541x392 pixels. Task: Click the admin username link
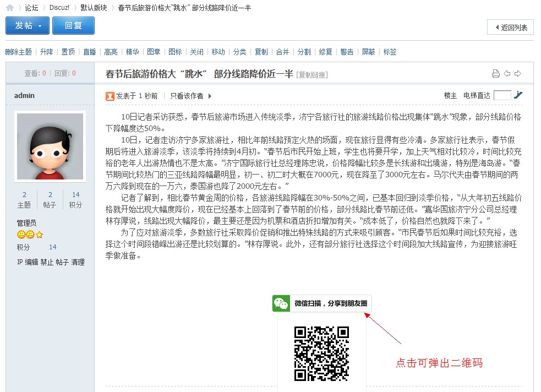24,96
